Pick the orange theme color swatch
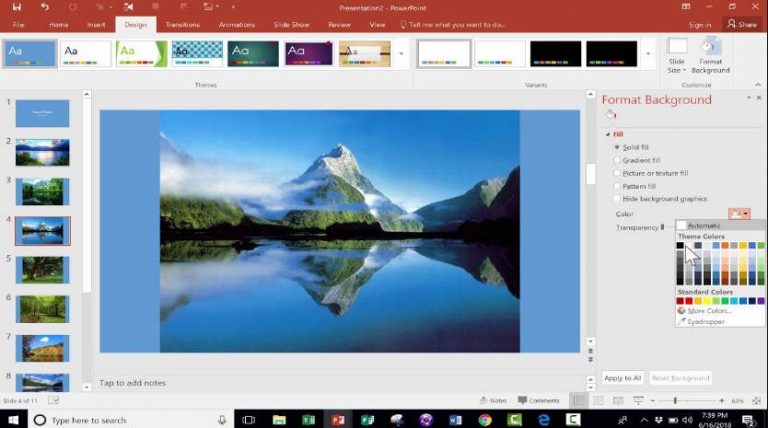Image resolution: width=768 pixels, height=428 pixels. (x=725, y=245)
